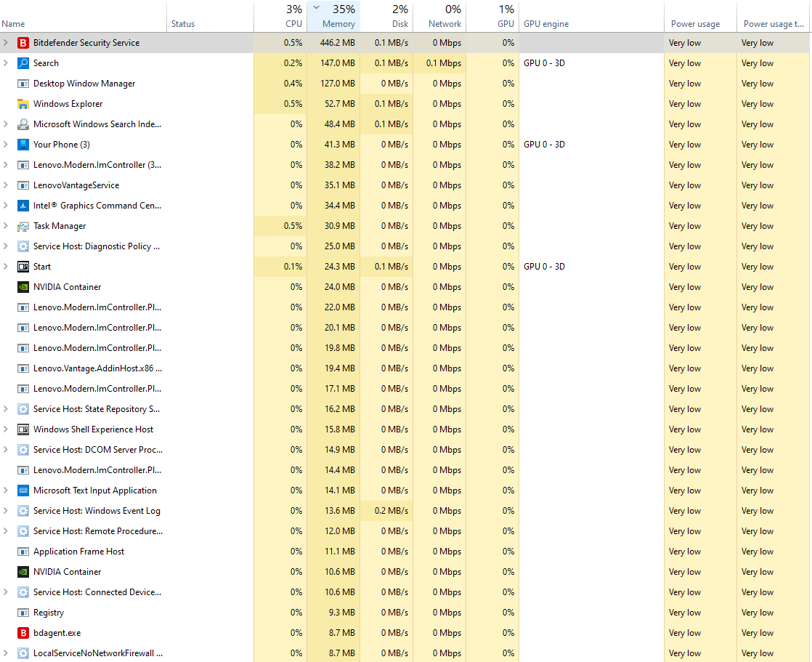Sort processes by the GPU percentage column

492,17
